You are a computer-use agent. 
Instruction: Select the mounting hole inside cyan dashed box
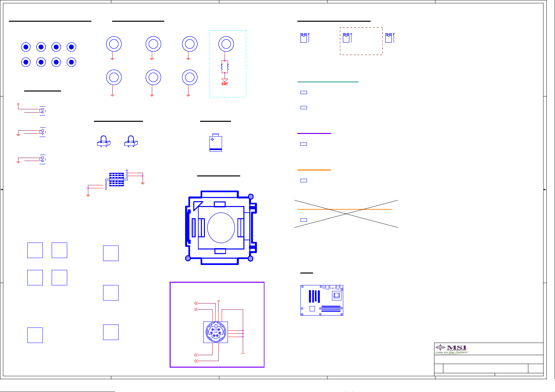coord(226,44)
